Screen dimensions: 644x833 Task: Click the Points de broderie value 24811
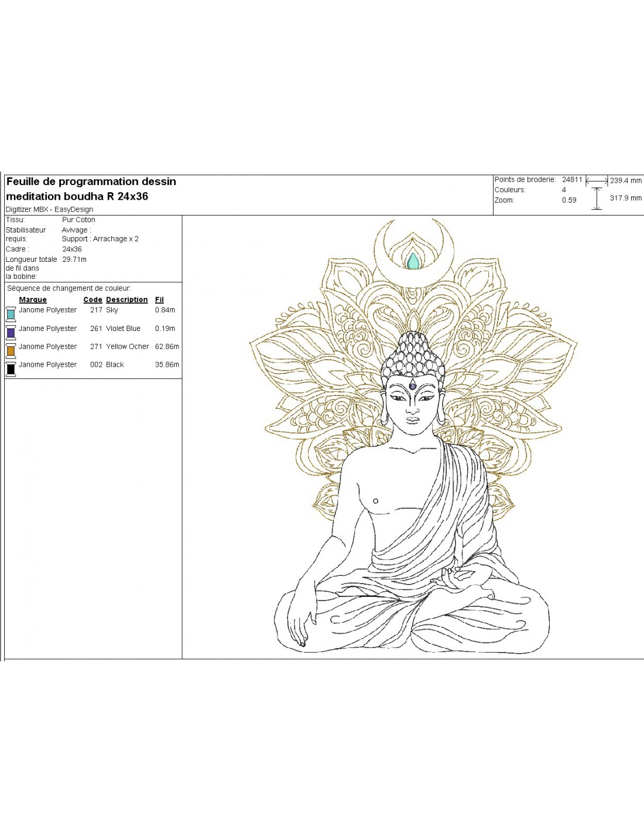pos(572,180)
